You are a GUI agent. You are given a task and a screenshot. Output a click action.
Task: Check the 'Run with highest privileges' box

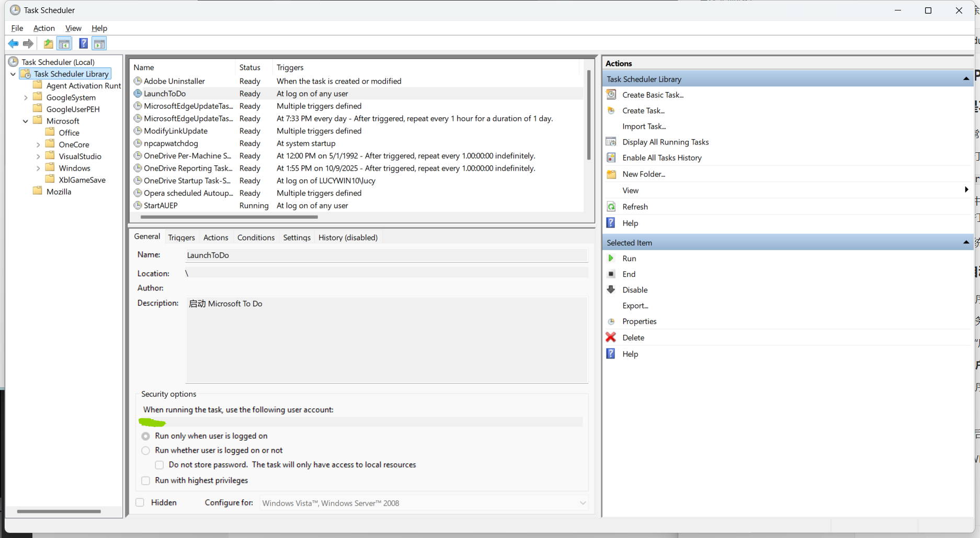pos(146,480)
